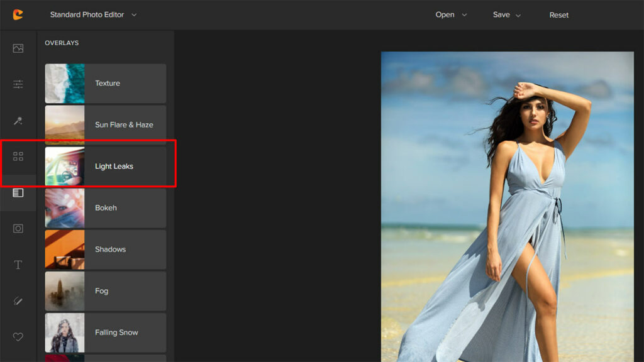Choose the Bokeh overlay category

[x=106, y=208]
